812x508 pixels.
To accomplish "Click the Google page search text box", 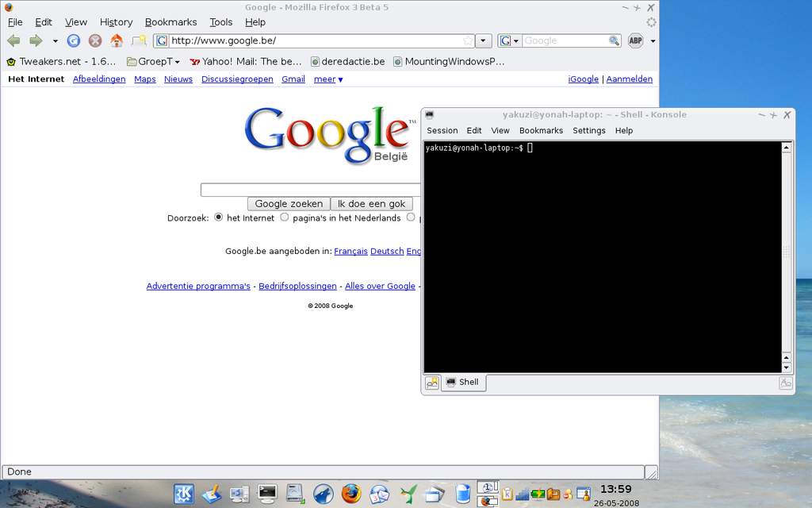I will pyautogui.click(x=310, y=190).
